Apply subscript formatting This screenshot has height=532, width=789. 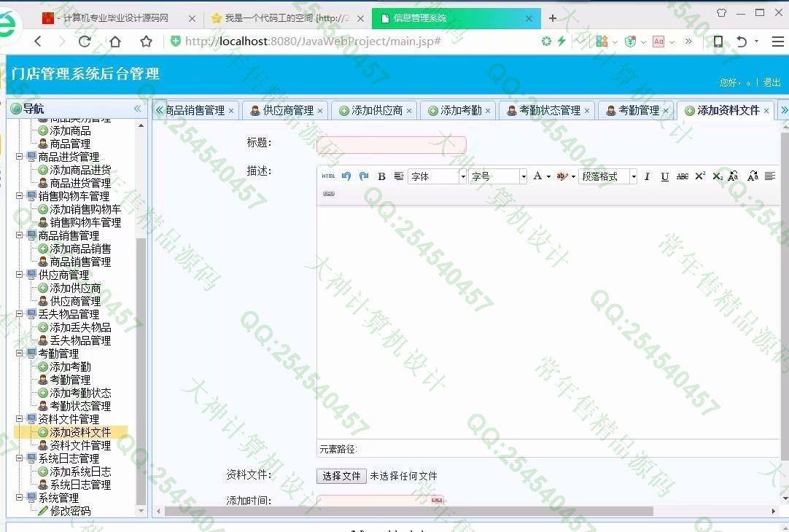[x=718, y=176]
